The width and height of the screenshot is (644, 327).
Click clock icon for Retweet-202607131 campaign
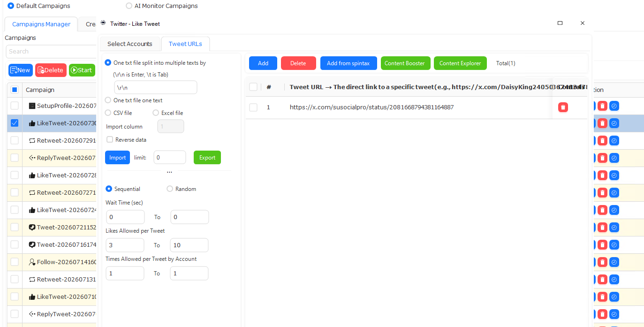coord(614,280)
